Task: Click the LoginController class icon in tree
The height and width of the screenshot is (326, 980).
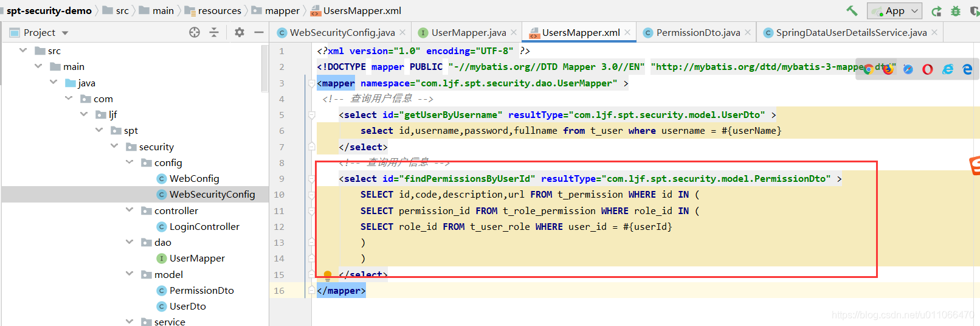Action: [x=162, y=227]
